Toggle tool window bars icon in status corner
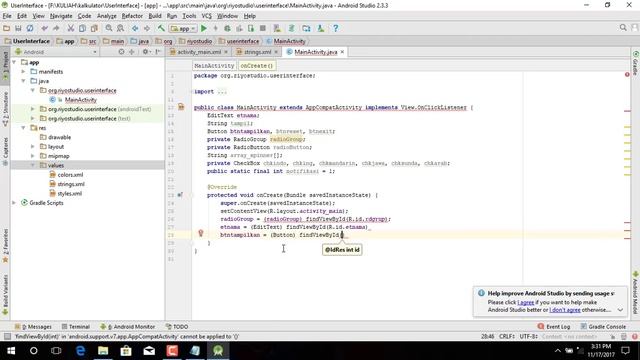 point(7,336)
